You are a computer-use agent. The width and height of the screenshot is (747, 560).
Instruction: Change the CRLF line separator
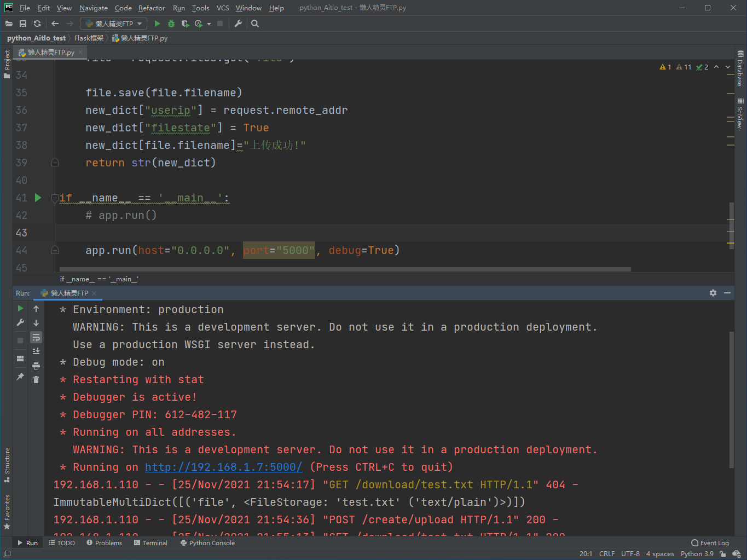[x=607, y=554]
